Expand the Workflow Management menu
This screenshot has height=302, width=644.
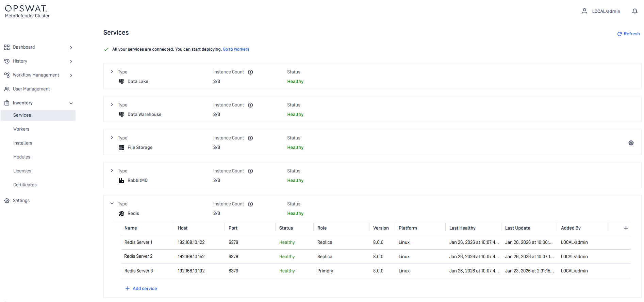click(71, 75)
